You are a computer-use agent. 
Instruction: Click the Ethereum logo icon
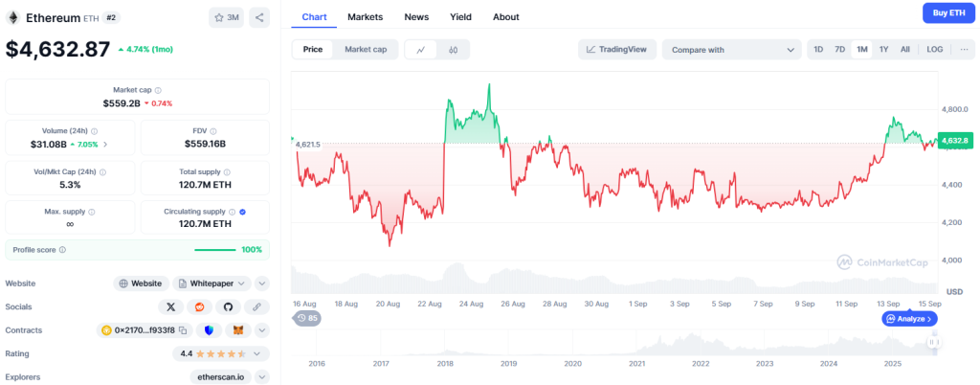12,17
